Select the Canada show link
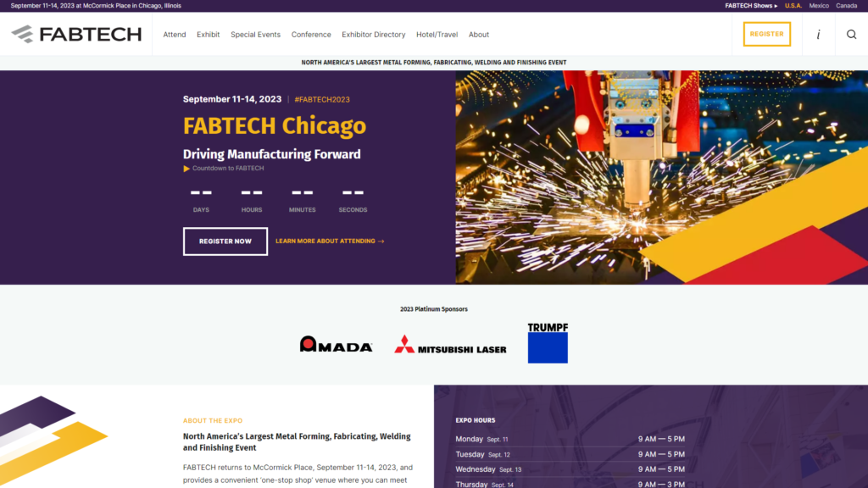Image resolution: width=868 pixels, height=488 pixels. coord(846,6)
